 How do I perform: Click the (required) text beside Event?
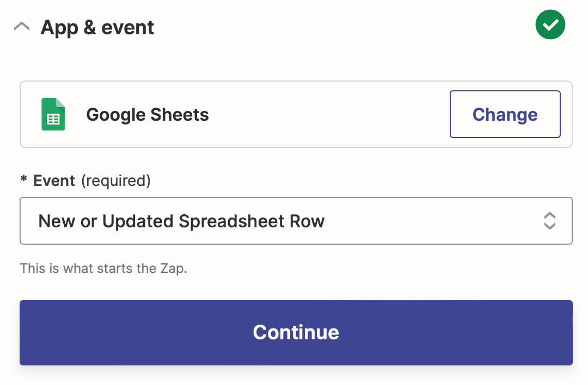115,181
